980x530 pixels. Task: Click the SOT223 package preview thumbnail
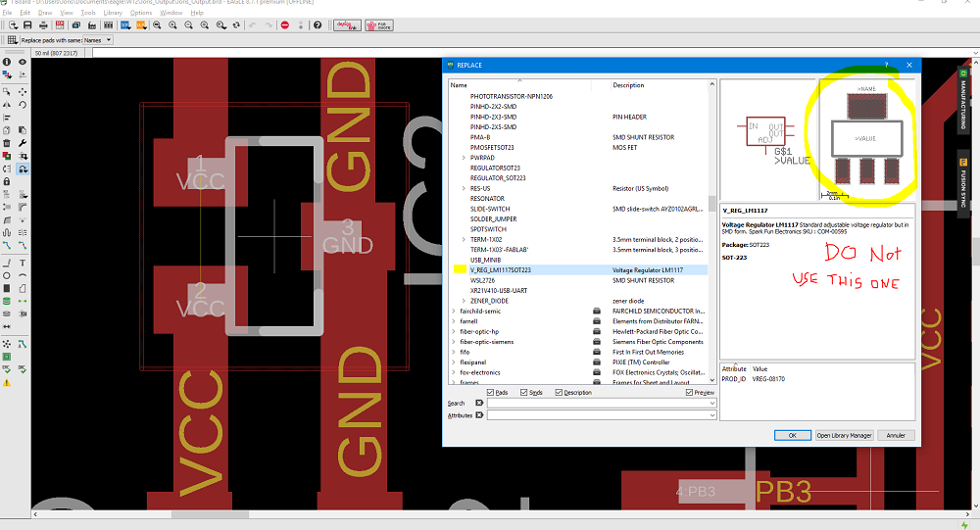coord(867,140)
